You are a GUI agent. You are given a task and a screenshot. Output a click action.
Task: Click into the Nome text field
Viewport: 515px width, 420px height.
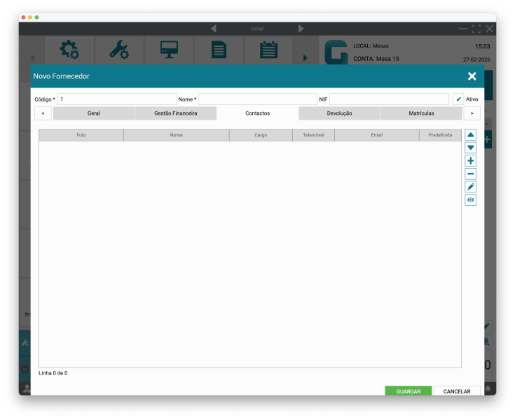click(x=257, y=99)
